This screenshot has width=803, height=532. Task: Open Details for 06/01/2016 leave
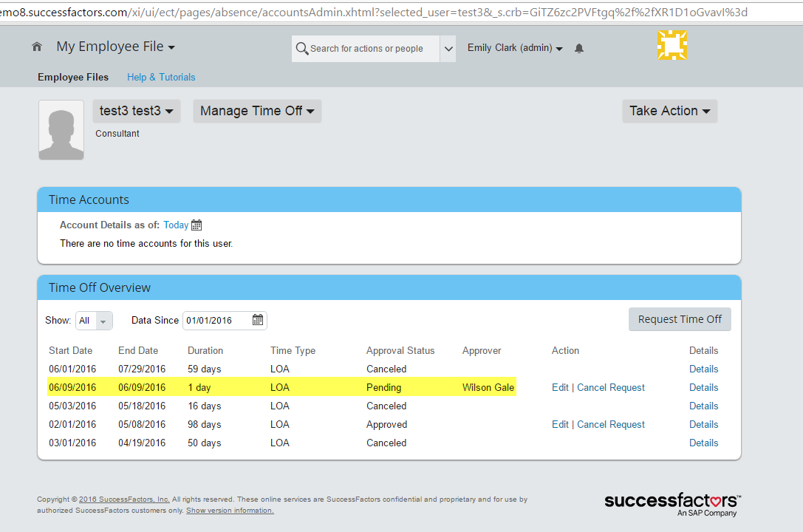704,369
